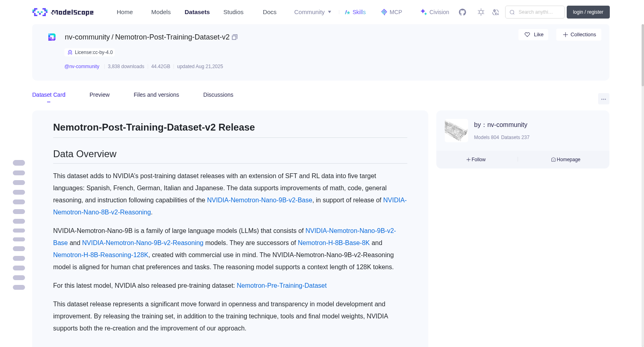The width and height of the screenshot is (644, 347).
Task: Select Datasets in the top navigation
Action: [x=197, y=12]
